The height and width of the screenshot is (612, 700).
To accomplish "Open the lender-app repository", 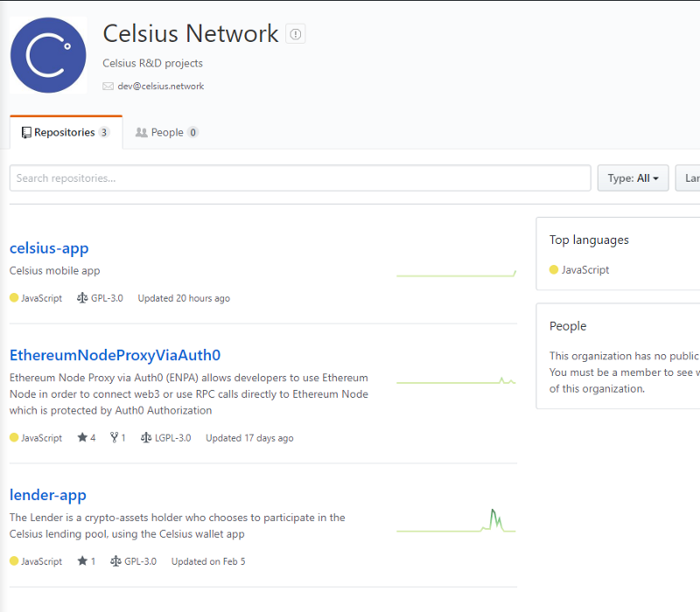I will (48, 496).
